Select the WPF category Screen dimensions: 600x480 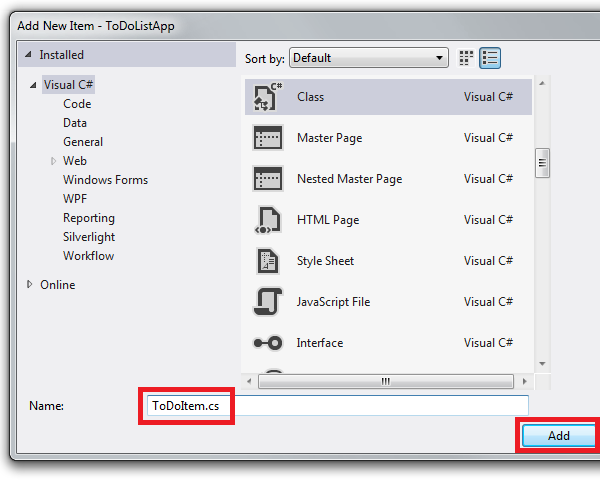point(75,199)
